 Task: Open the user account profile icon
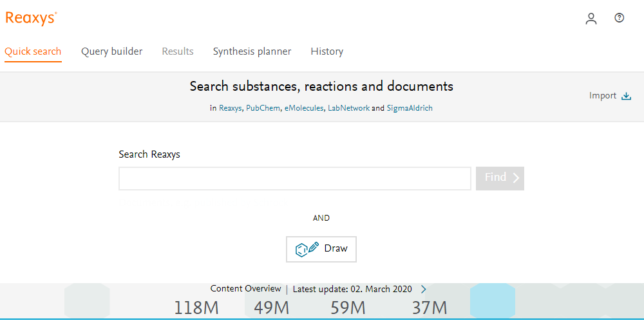coord(591,19)
